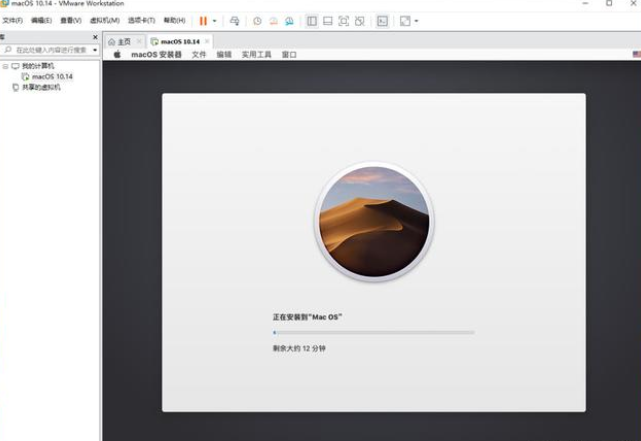Switch to the 主页 tab
641x441 pixels.
(x=120, y=41)
